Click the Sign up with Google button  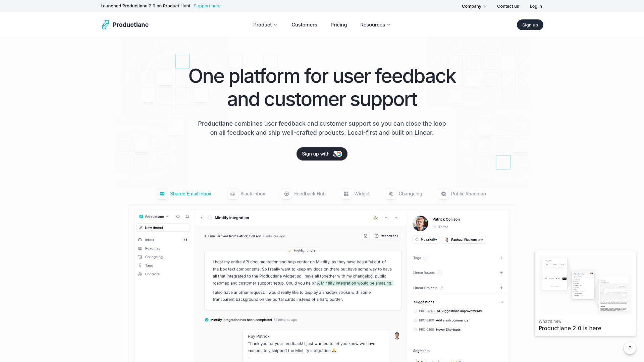click(x=322, y=154)
